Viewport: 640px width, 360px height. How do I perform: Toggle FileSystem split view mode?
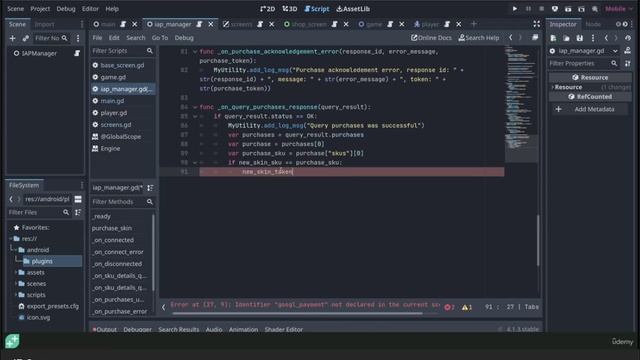pos(78,199)
